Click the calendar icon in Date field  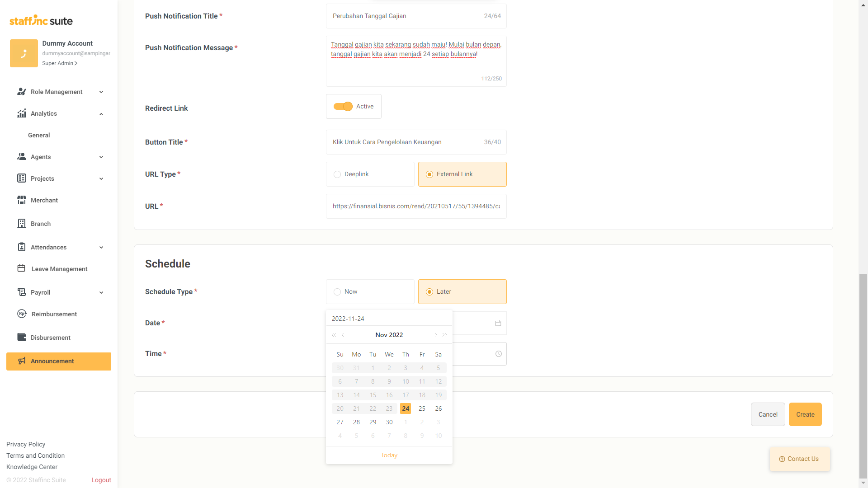click(498, 323)
